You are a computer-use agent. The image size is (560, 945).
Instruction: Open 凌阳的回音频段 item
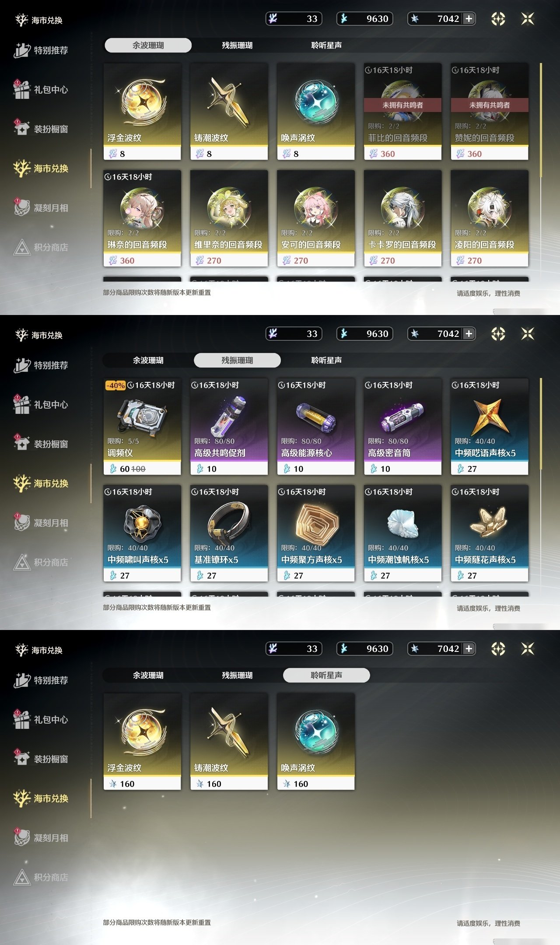pyautogui.click(x=490, y=218)
